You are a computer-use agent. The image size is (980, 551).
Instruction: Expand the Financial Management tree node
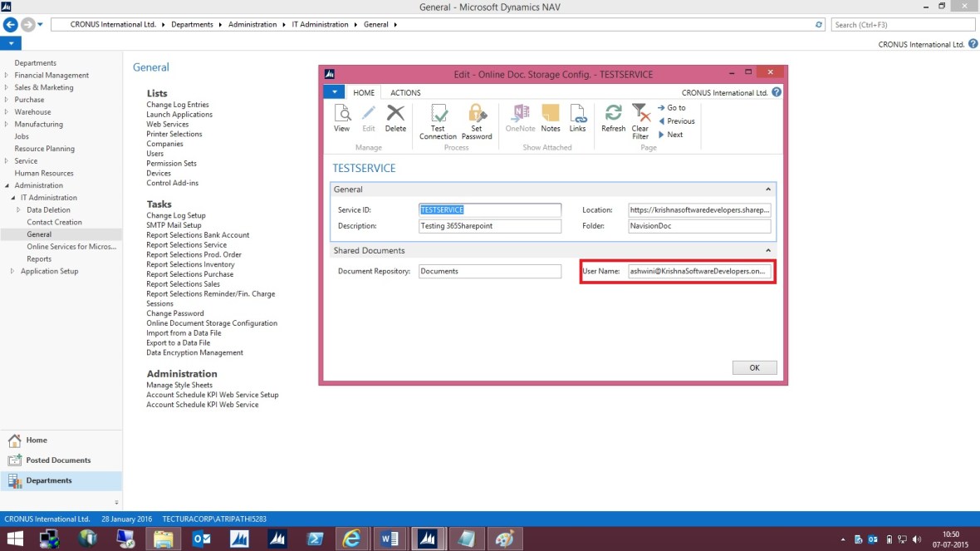pos(7,75)
